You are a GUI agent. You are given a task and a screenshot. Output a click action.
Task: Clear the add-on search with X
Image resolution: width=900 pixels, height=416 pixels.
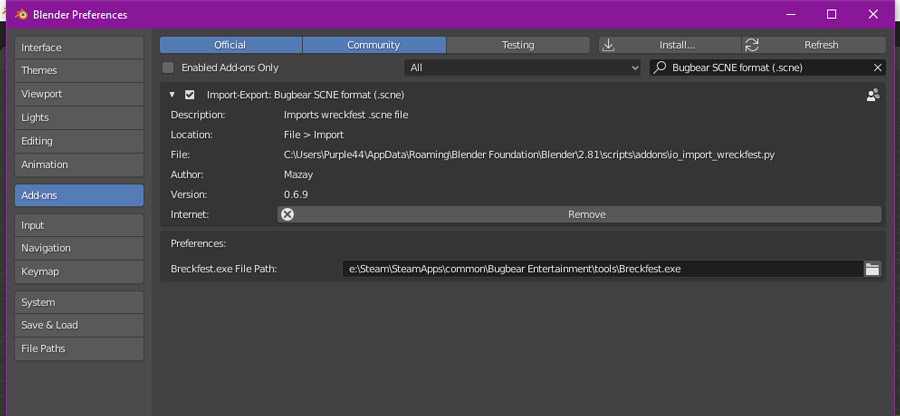click(x=878, y=68)
